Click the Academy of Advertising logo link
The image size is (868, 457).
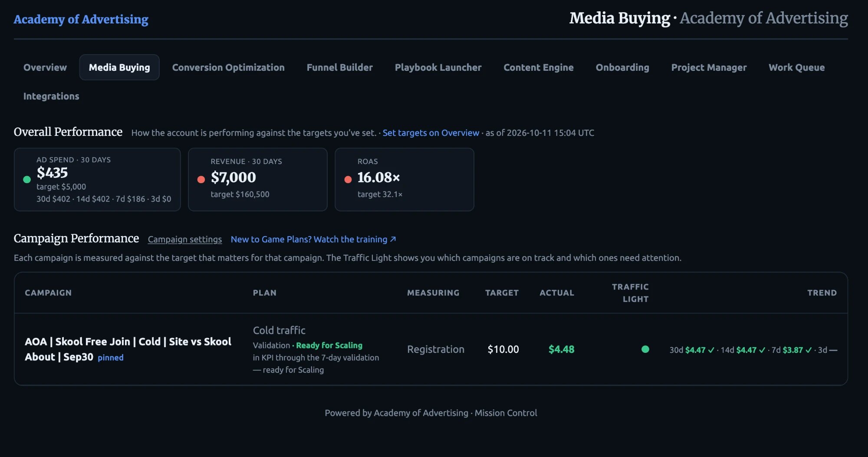81,19
